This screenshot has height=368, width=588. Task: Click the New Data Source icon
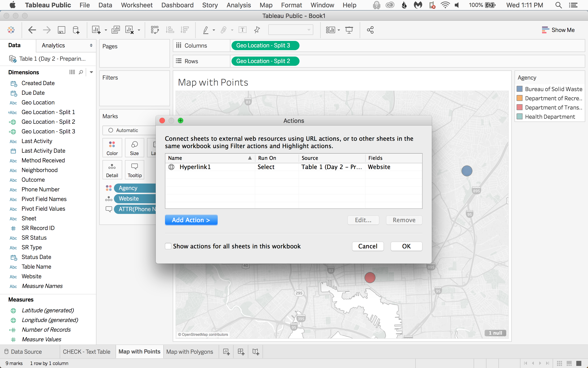[x=76, y=30]
